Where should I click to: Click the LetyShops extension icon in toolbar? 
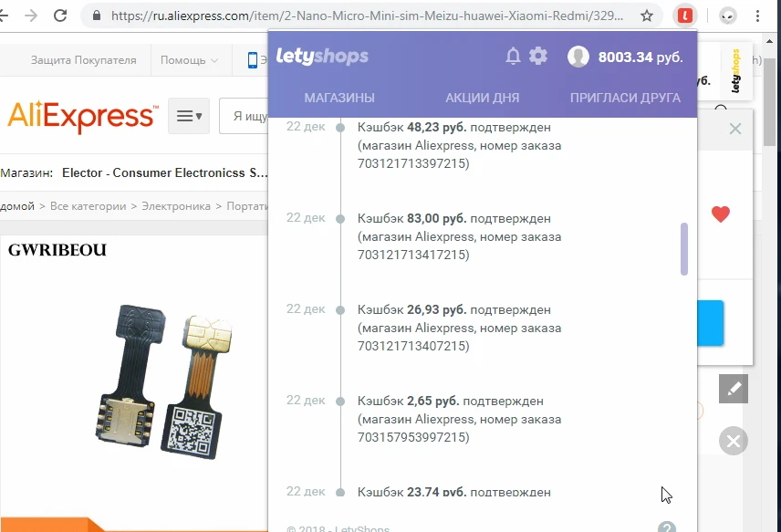pyautogui.click(x=685, y=16)
